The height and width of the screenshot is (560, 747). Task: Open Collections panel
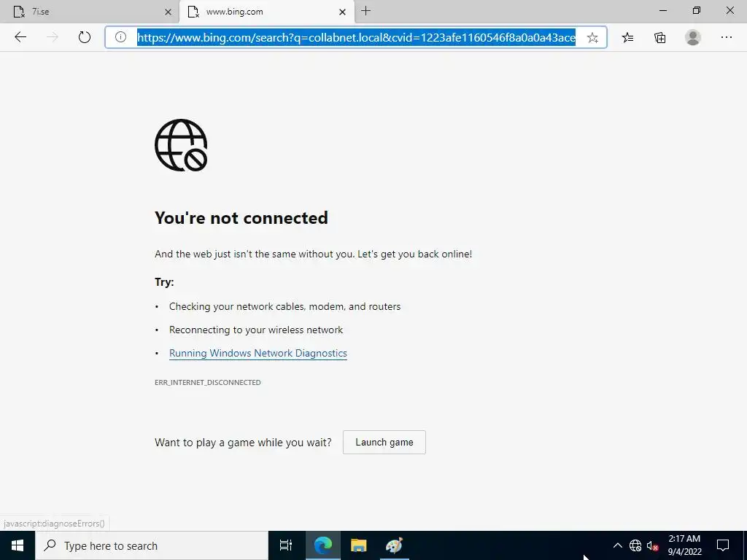tap(659, 37)
